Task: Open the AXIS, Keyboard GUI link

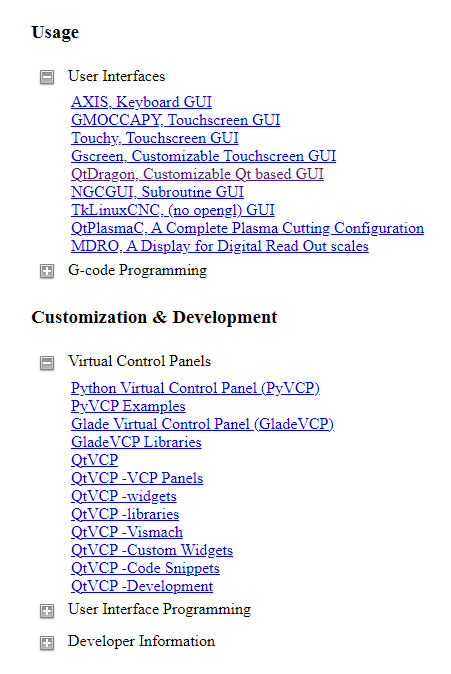Action: click(x=141, y=102)
